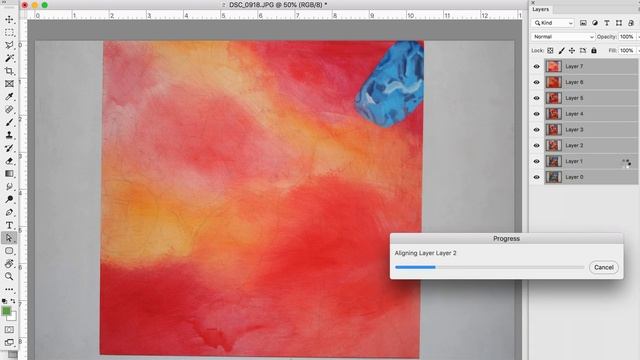
Task: Hide Layer 5 with its eye icon
Action: pyautogui.click(x=536, y=98)
